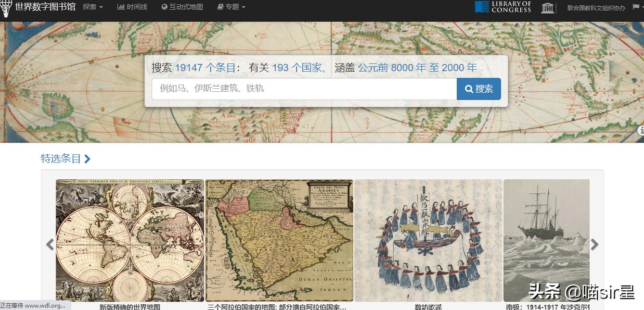Click the UNESCO temple icon
Viewport: 644px width, 310px height.
pos(547,8)
